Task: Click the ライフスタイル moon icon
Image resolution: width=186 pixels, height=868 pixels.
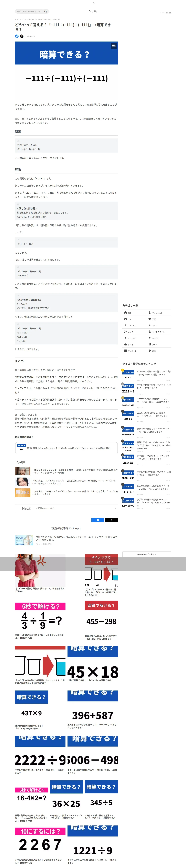Action: point(150,332)
